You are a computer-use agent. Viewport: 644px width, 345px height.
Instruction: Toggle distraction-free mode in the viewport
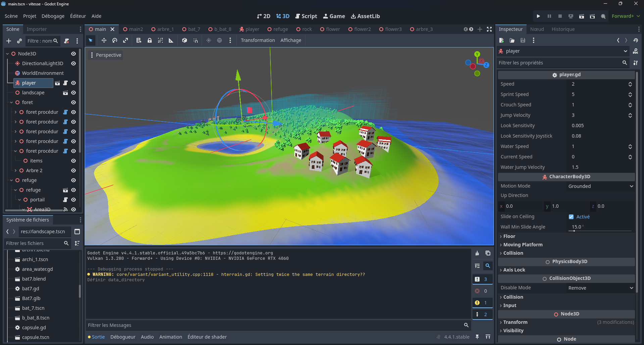tap(489, 29)
